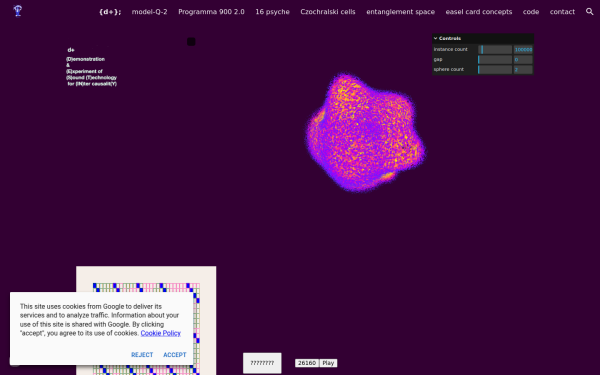
Task: Go to the model-Q-2 page
Action: pos(149,12)
